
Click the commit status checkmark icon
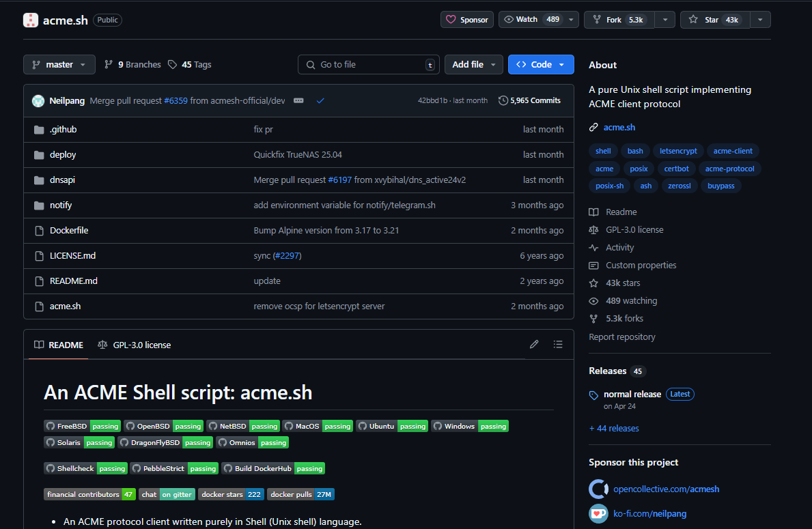(320, 101)
